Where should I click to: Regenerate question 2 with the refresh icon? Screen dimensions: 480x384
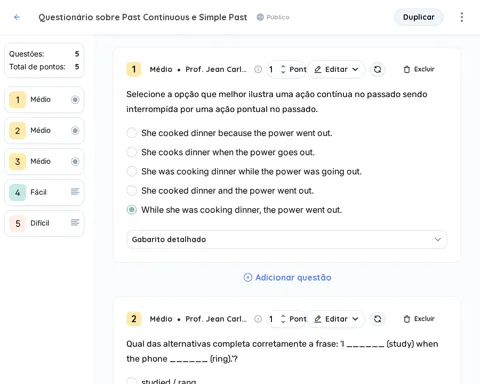(377, 319)
